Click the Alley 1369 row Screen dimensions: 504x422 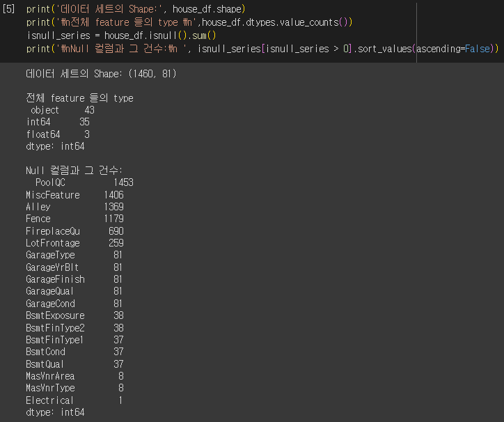point(75,207)
